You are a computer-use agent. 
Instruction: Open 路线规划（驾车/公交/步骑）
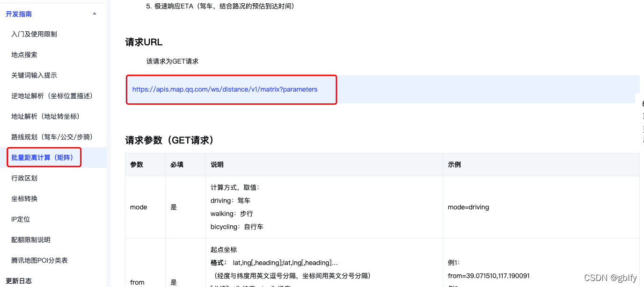coord(54,137)
